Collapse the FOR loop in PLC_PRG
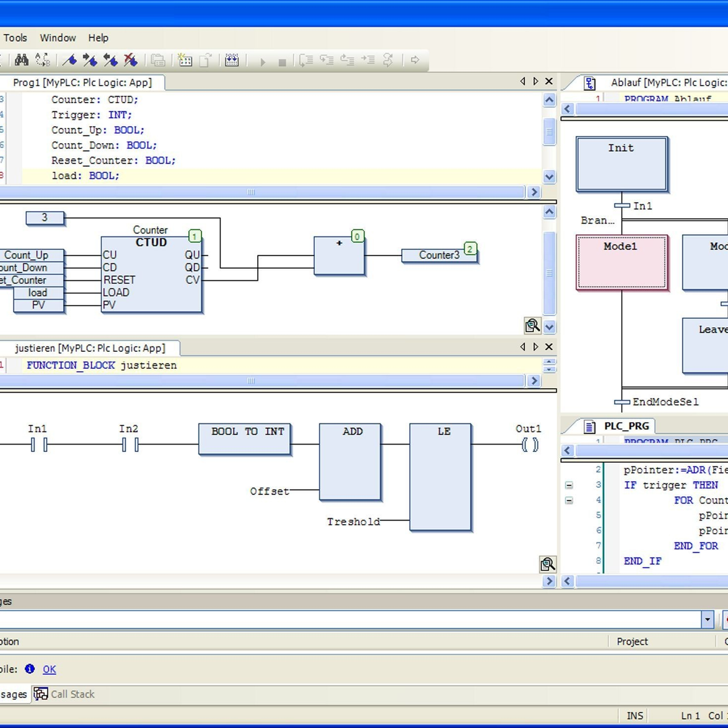 point(569,500)
